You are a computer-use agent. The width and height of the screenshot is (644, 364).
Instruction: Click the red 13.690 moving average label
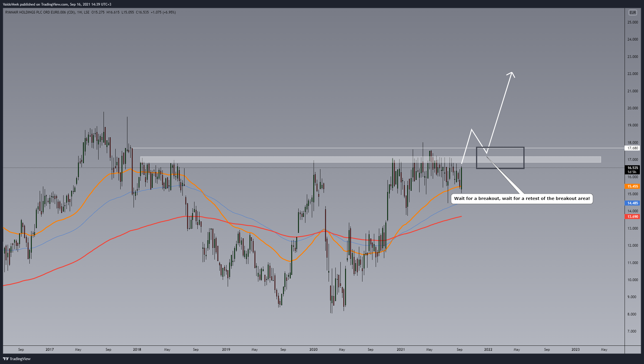tap(633, 217)
